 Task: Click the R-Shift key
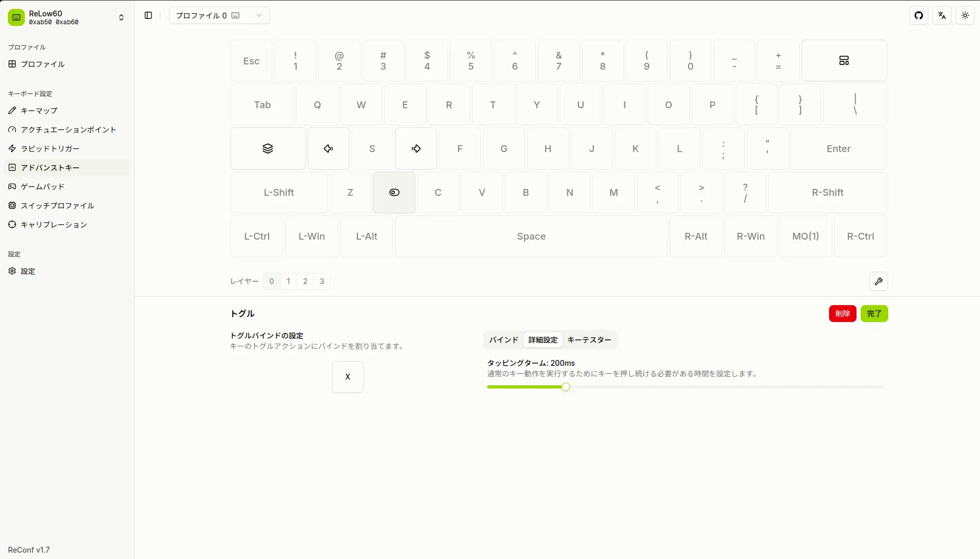point(827,192)
